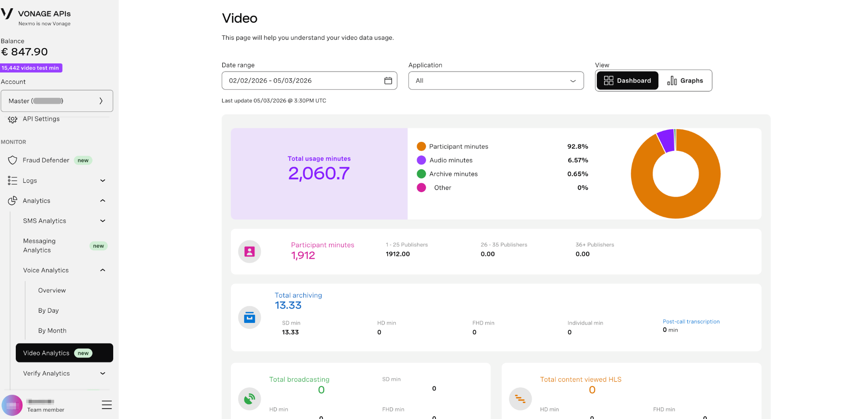Open Voice Analytics Overview
868x419 pixels.
[x=52, y=290]
